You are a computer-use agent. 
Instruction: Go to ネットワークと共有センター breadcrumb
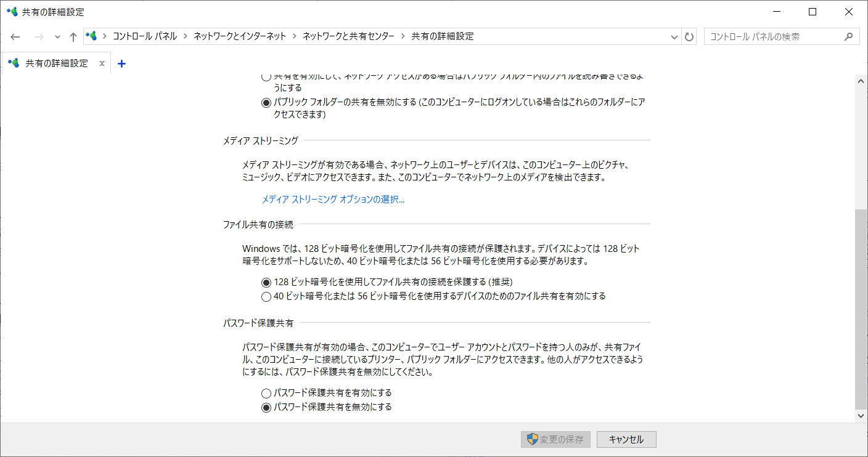pos(348,36)
